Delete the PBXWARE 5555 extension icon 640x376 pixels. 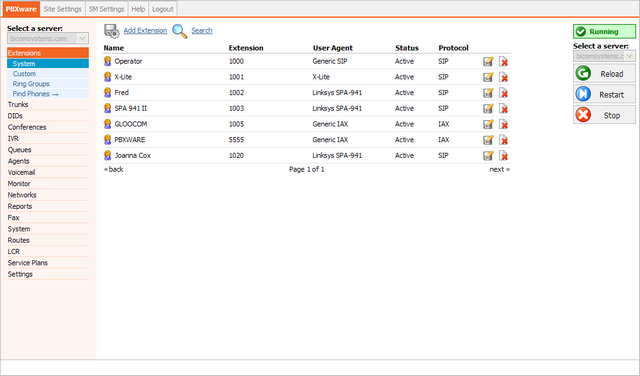[504, 140]
